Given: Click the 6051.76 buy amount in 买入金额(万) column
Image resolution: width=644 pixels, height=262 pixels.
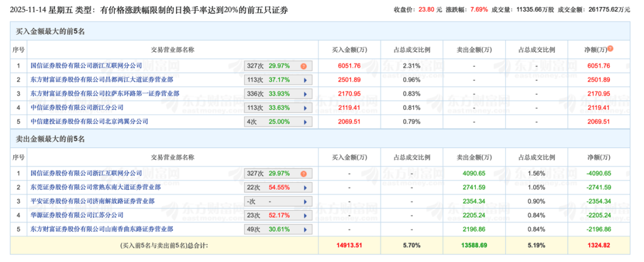Looking at the screenshot, I should pos(349,66).
